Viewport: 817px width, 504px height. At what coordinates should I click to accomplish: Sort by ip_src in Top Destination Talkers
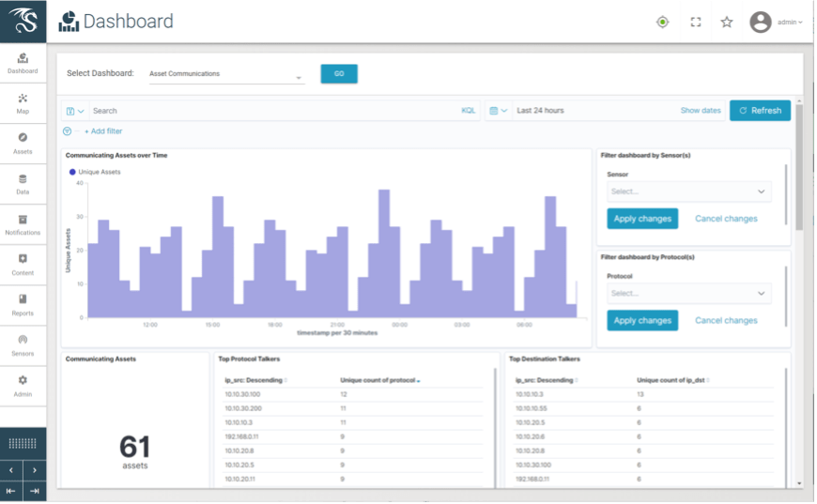click(547, 380)
